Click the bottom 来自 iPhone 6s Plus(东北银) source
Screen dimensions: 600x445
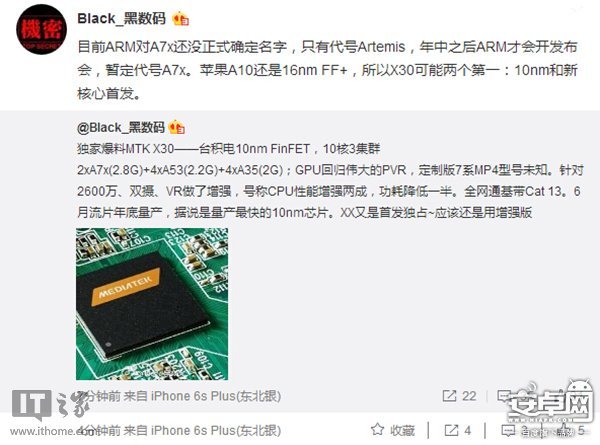pyautogui.click(x=203, y=431)
